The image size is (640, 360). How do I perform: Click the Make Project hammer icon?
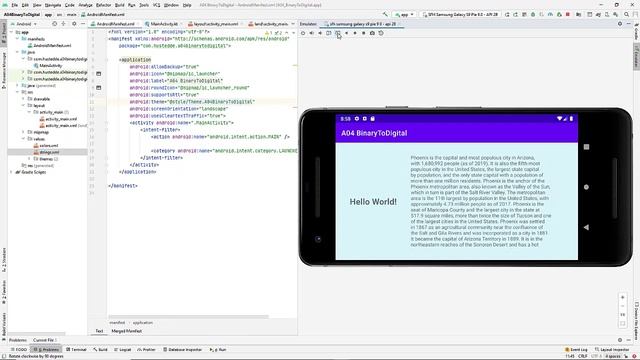[x=385, y=14]
